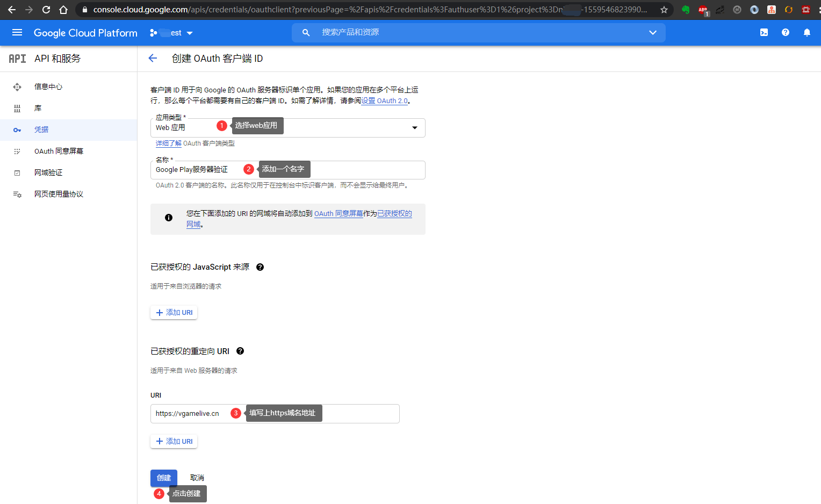Screen dimensions: 821x504
Task: Add URI under 已获授权的重定向 URI
Action: click(x=174, y=442)
